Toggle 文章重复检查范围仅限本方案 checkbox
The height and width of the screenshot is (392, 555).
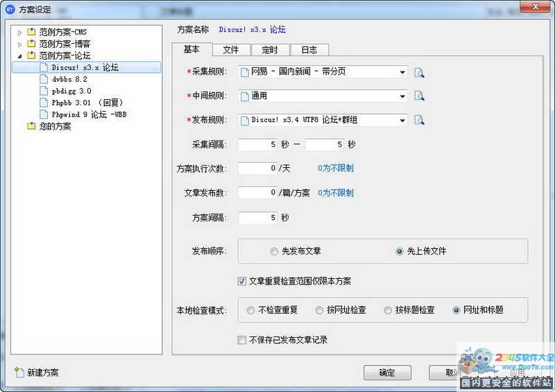(x=241, y=282)
